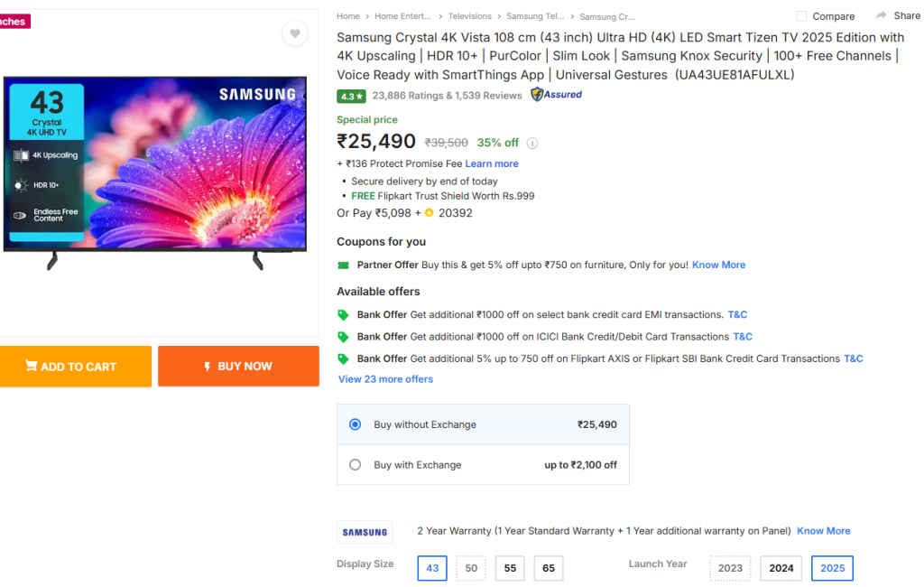Open Know More about warranty details

coord(823,530)
